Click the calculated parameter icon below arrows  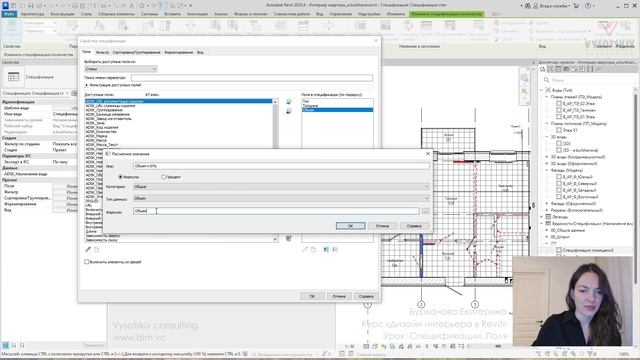pyautogui.click(x=289, y=238)
